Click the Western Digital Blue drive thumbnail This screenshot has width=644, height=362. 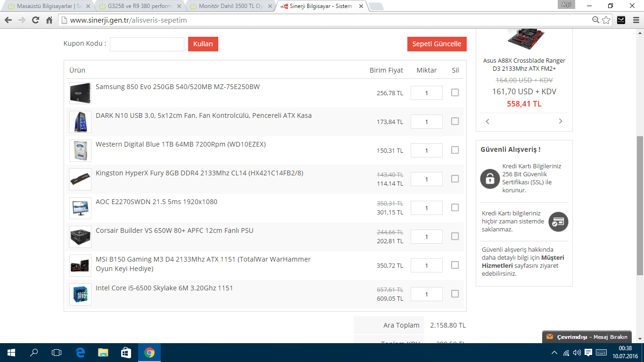[80, 150]
